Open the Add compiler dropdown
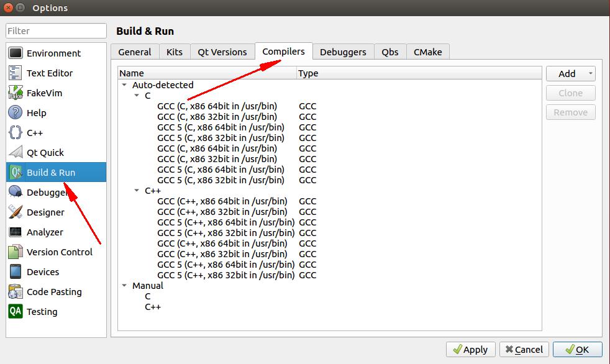Viewport: 610px width, 364px height. 571,73
